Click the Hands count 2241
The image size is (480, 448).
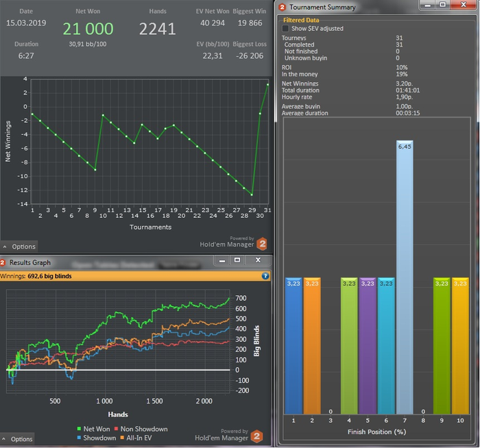157,29
